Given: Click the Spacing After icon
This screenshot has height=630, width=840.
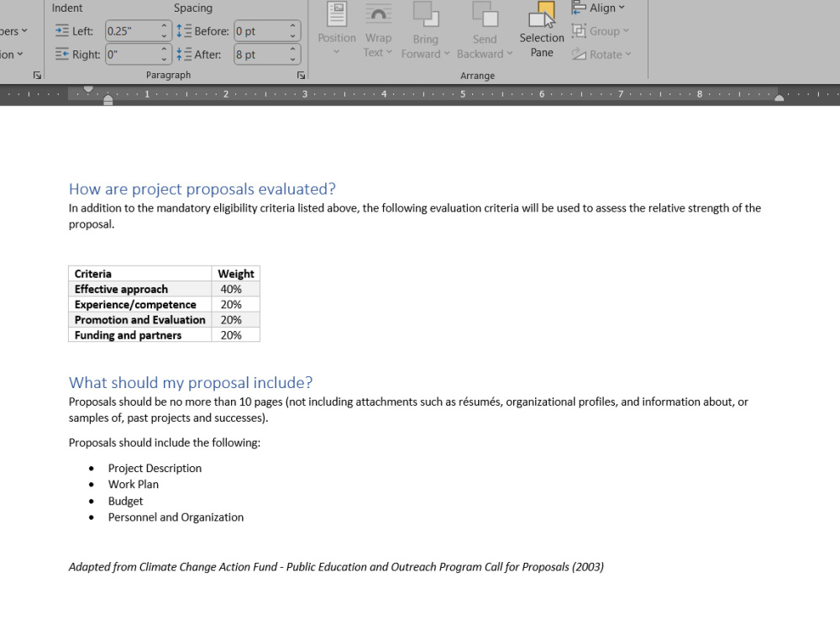Looking at the screenshot, I should 185,55.
